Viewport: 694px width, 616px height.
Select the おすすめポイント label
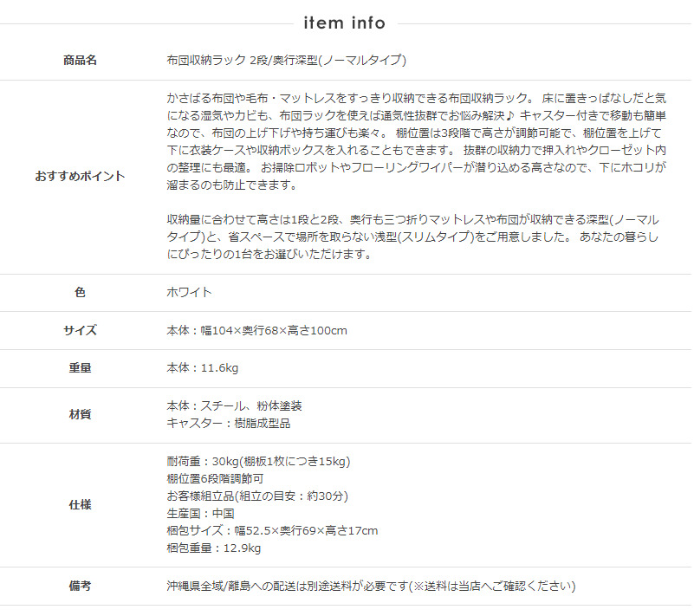pyautogui.click(x=80, y=176)
